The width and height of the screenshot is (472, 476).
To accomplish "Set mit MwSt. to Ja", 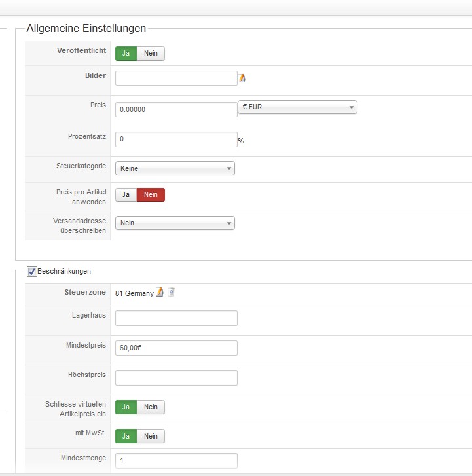I will tap(126, 436).
